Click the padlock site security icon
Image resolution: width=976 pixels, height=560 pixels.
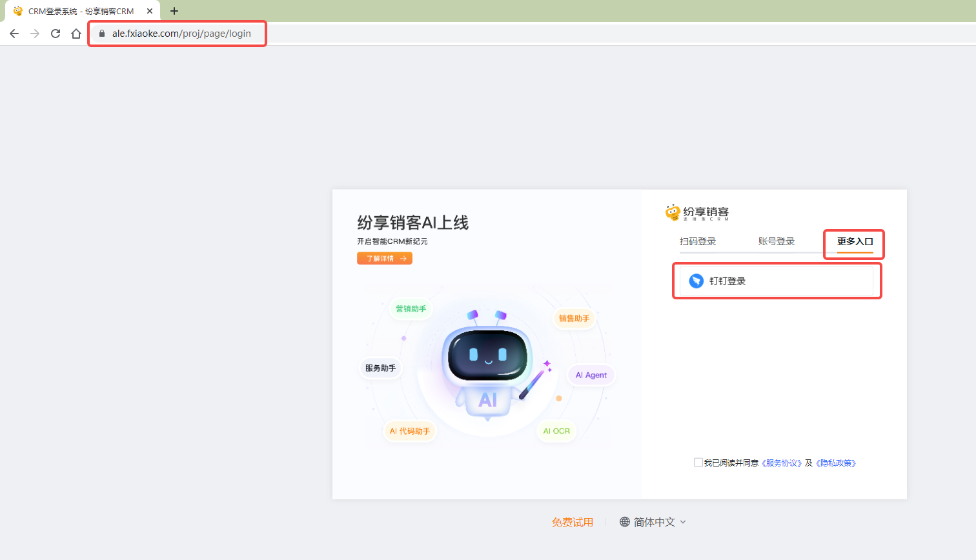102,34
